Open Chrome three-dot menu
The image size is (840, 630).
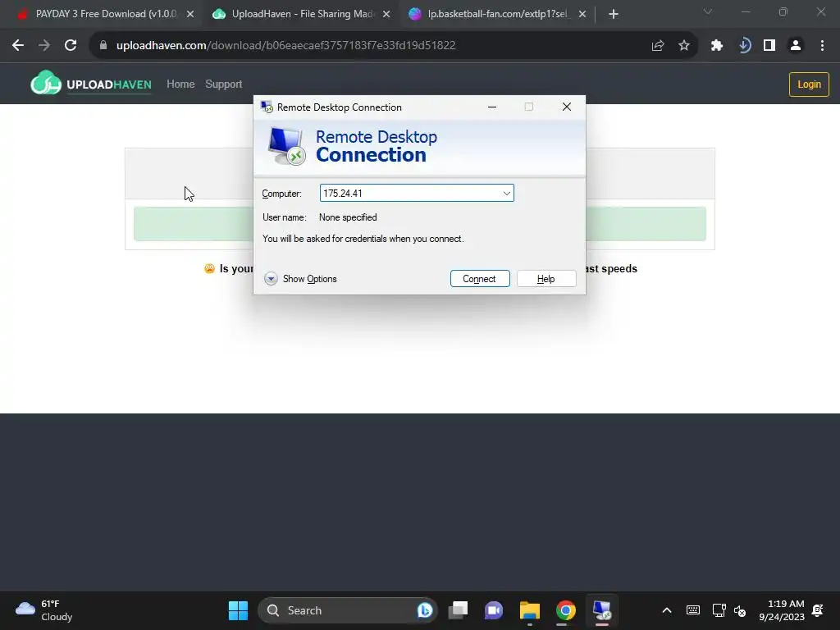pos(822,46)
